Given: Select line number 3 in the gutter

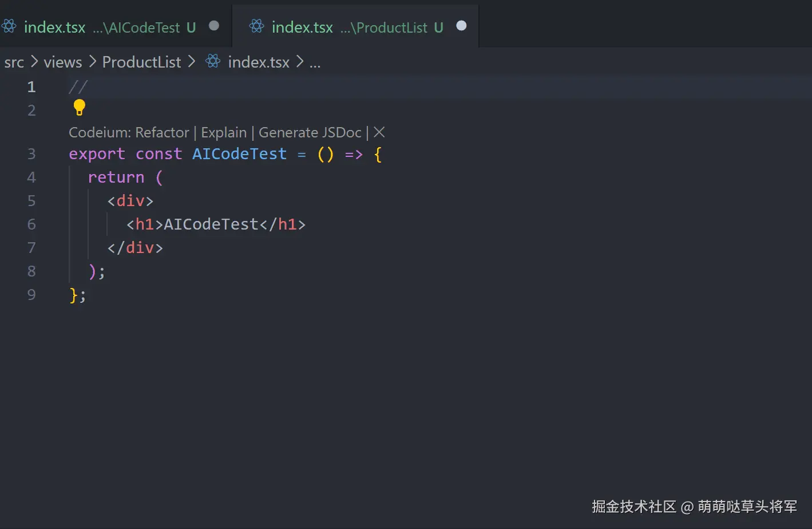Looking at the screenshot, I should point(31,153).
